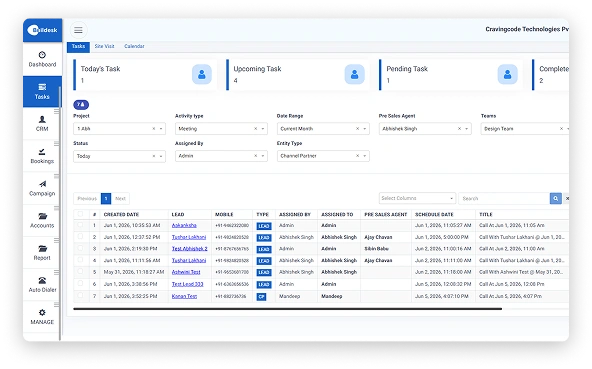The width and height of the screenshot is (592, 369).
Task: Open lead Konan Test link
Action: pos(184,296)
